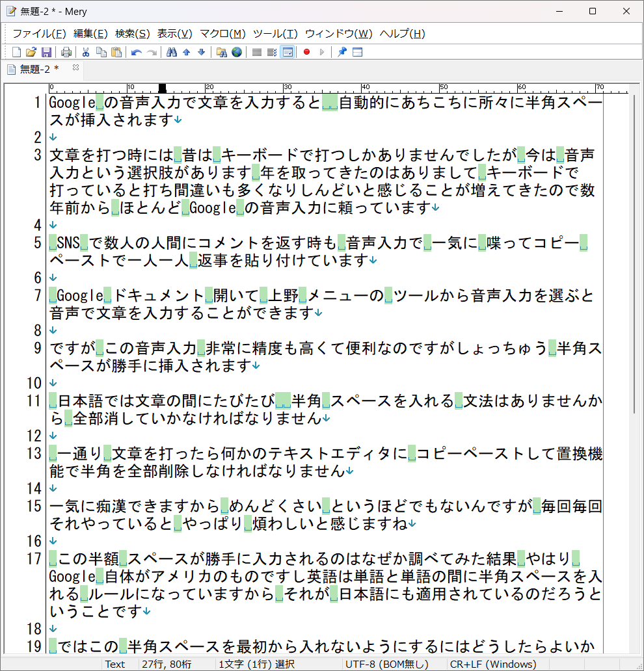Image resolution: width=644 pixels, height=671 pixels.
Task: Find previous with the up arrow icon
Action: (x=186, y=52)
